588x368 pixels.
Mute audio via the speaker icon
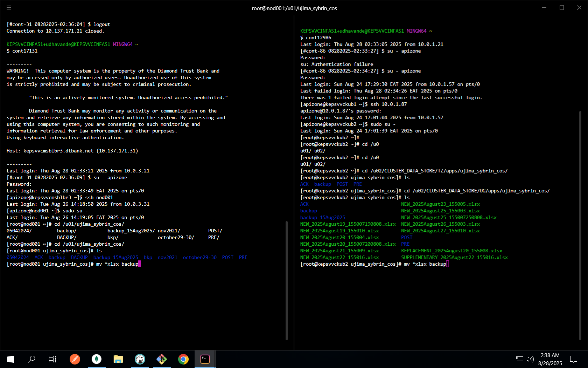(529, 359)
